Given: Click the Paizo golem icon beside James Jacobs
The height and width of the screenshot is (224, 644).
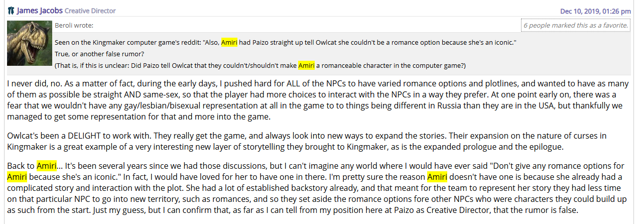Looking at the screenshot, I should coord(11,11).
